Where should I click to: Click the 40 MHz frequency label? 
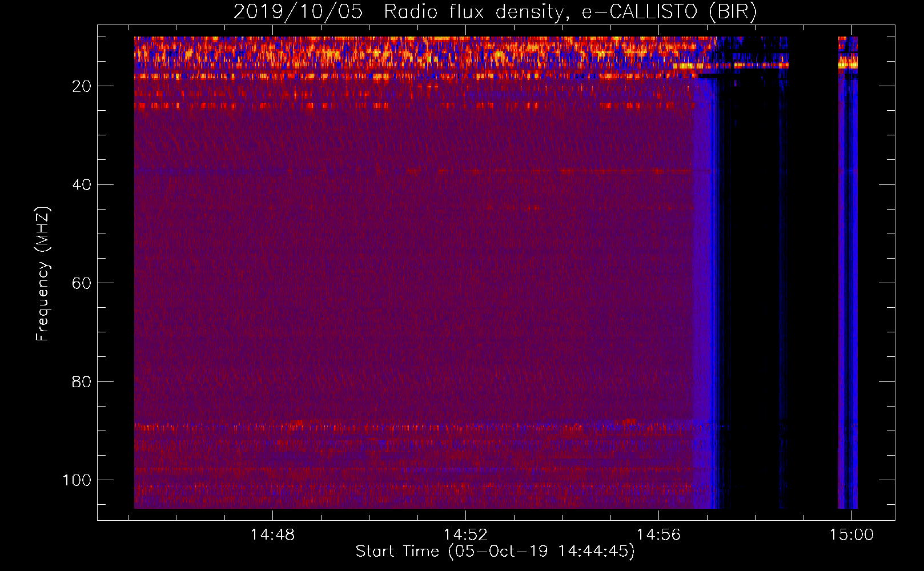click(x=82, y=184)
